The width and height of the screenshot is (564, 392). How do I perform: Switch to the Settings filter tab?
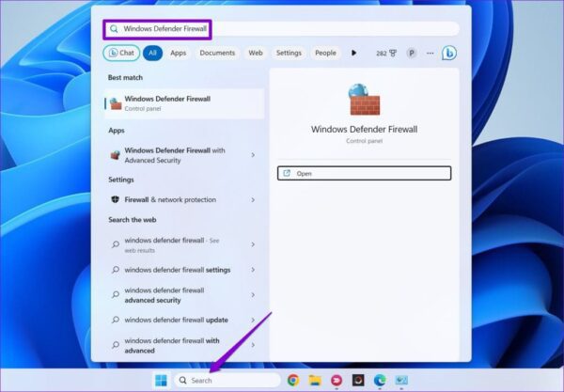click(x=289, y=53)
